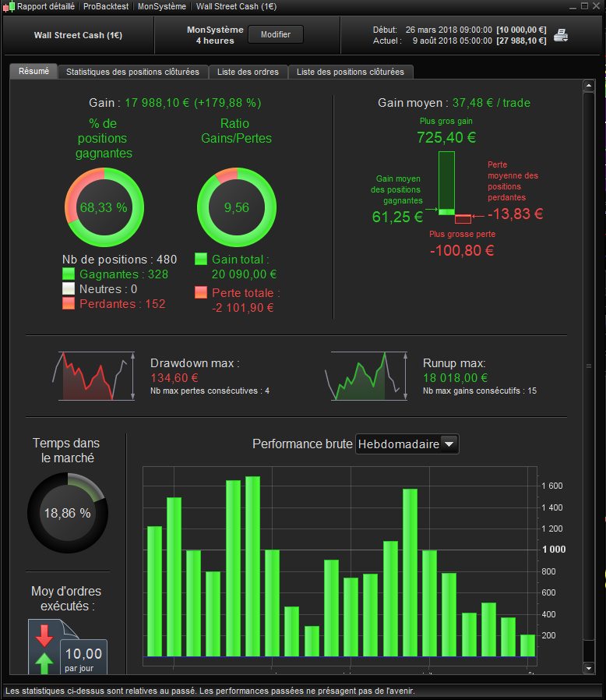Click the biggest gain bar graphic
This screenshot has width=606, height=700.
tap(446, 183)
